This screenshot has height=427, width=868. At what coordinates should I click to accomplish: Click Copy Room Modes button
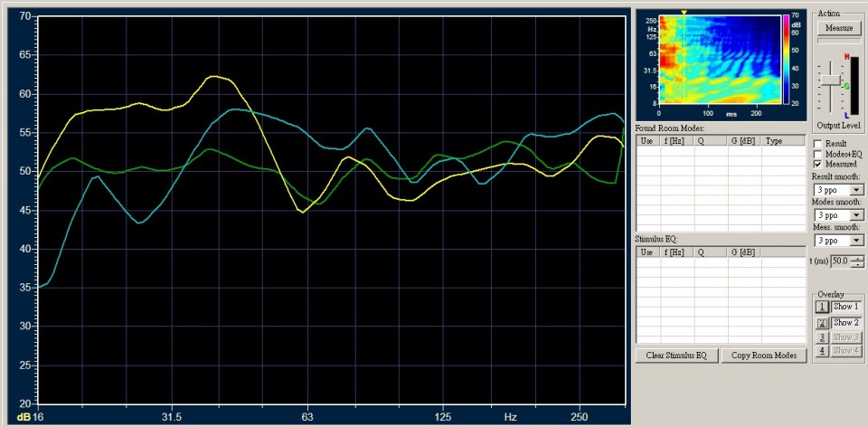point(764,356)
